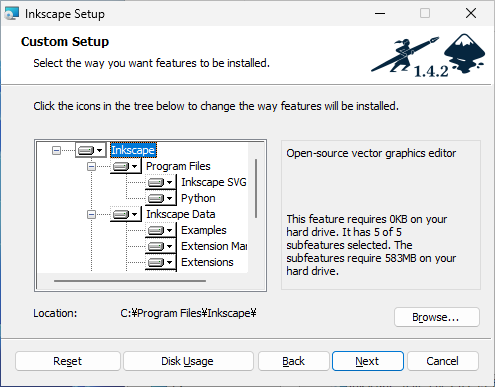The image size is (495, 387).
Task: Open install option dropdown for Inkscape Data
Action: [x=126, y=214]
